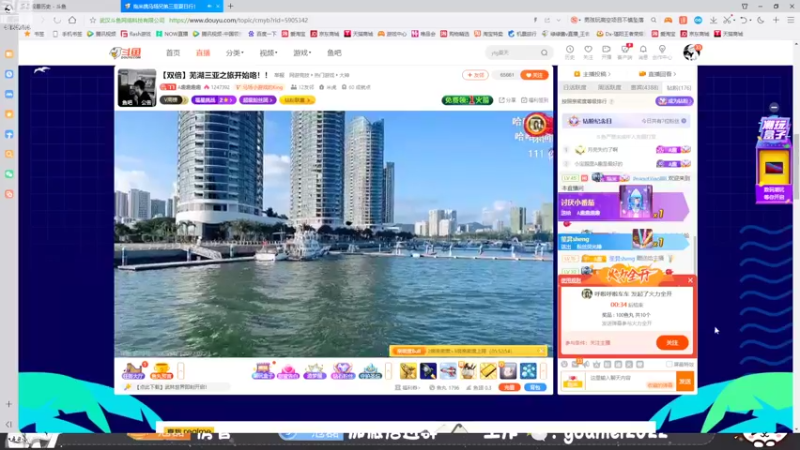The image size is (800, 450).
Task: Open the pink heart gift activity icon
Action: coord(288,371)
